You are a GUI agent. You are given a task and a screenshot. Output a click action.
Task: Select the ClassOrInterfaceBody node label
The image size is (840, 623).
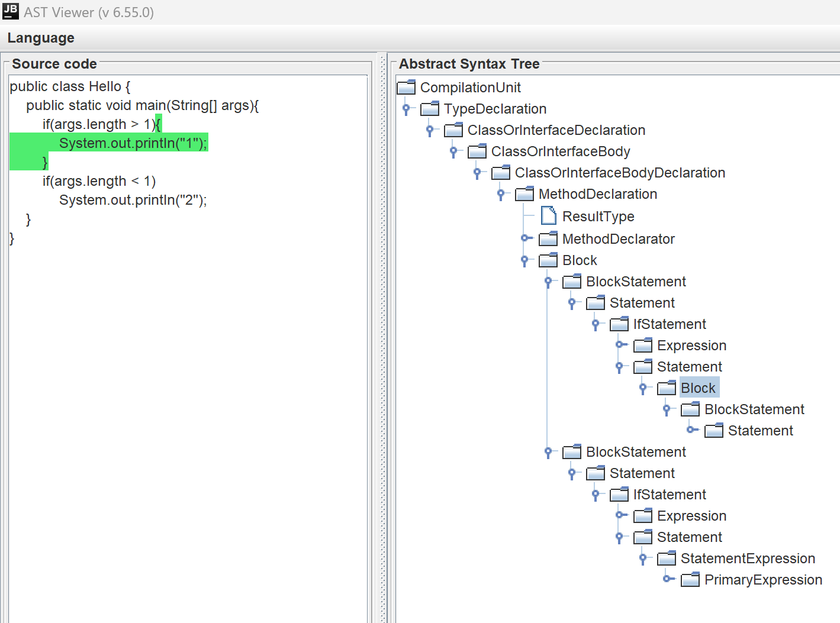[x=561, y=151]
